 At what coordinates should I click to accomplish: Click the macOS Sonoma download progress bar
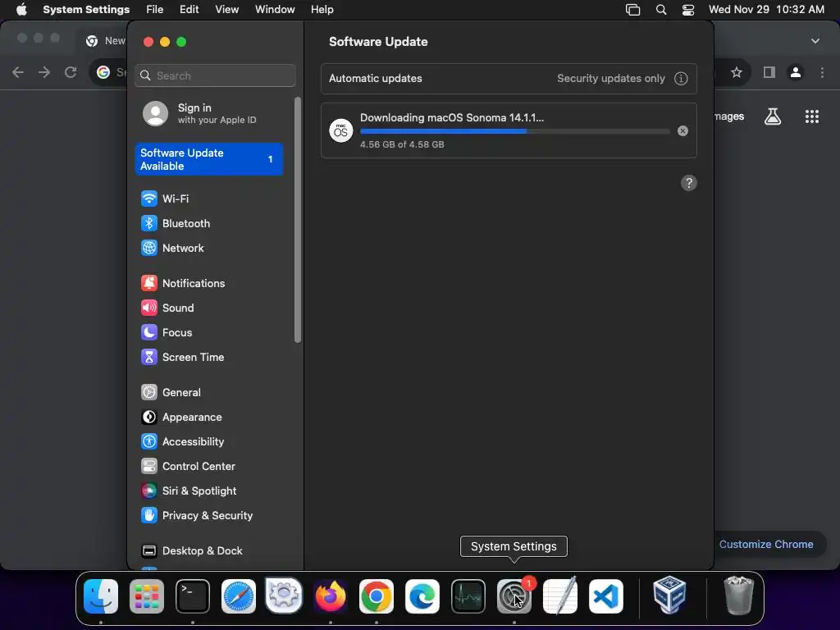point(515,131)
